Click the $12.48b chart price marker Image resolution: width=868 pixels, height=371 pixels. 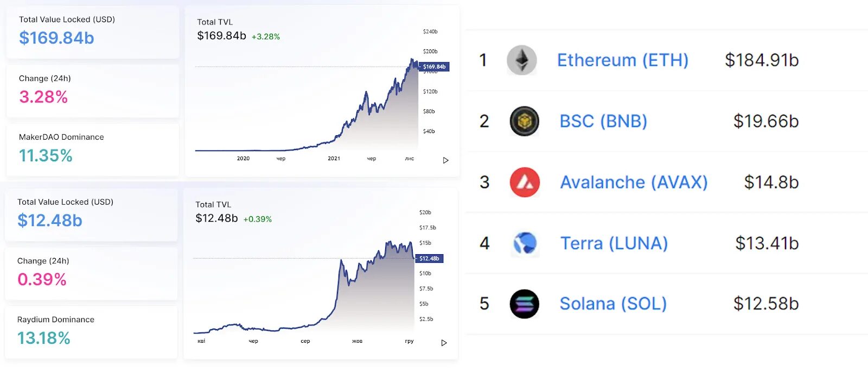pos(430,259)
